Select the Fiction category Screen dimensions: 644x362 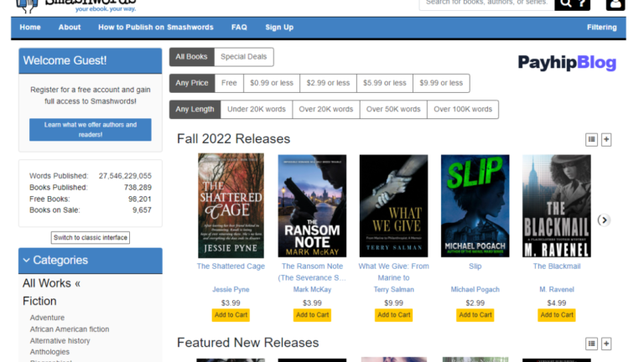[39, 302]
